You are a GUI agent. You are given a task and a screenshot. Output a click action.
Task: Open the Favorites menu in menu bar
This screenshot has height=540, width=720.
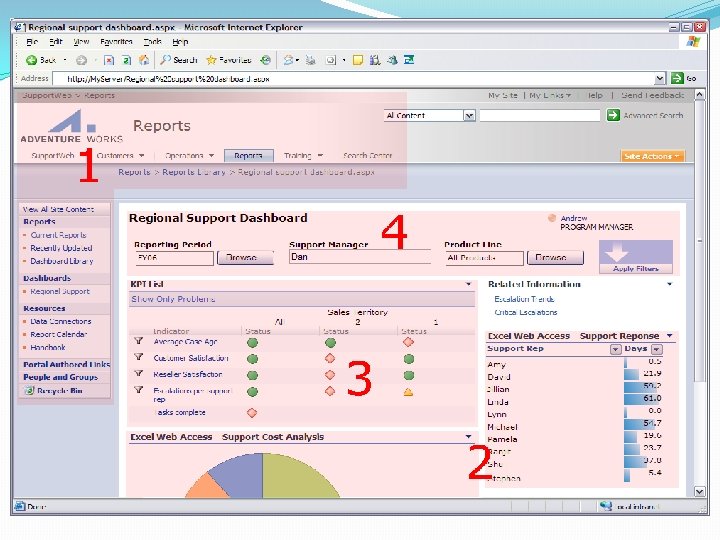pos(116,41)
